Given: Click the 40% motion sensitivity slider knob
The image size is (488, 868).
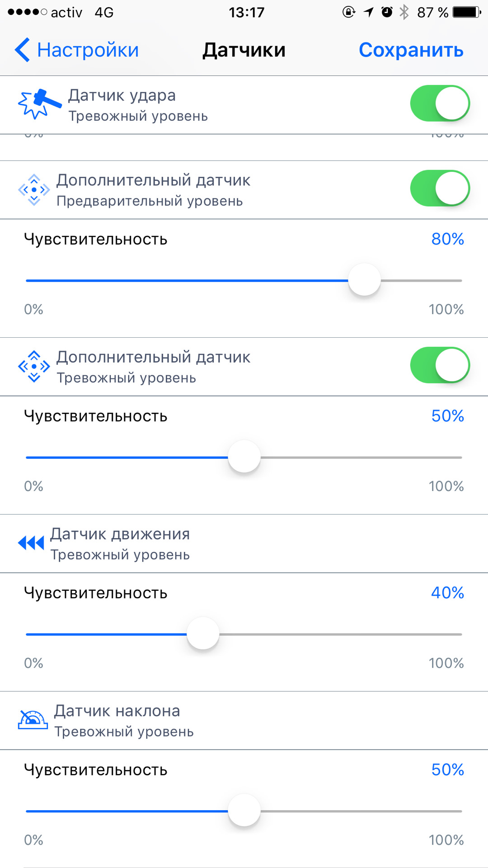Looking at the screenshot, I should (203, 634).
